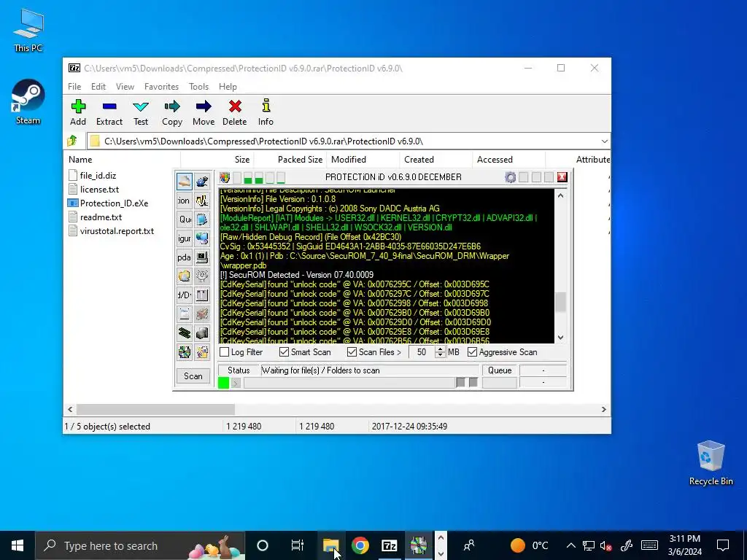747x560 pixels.
Task: Click the panel icon beside 'd/D' button
Action: pos(202,295)
